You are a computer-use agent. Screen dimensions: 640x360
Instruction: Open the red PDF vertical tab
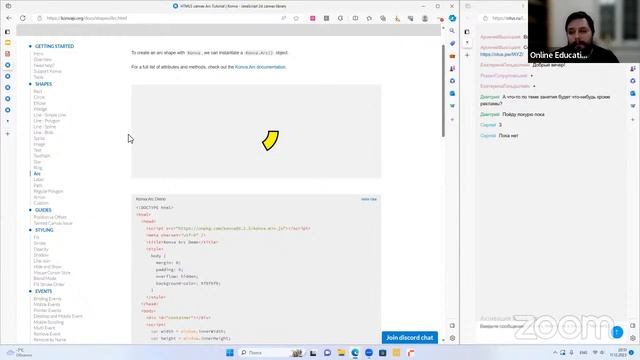[x=8, y=54]
